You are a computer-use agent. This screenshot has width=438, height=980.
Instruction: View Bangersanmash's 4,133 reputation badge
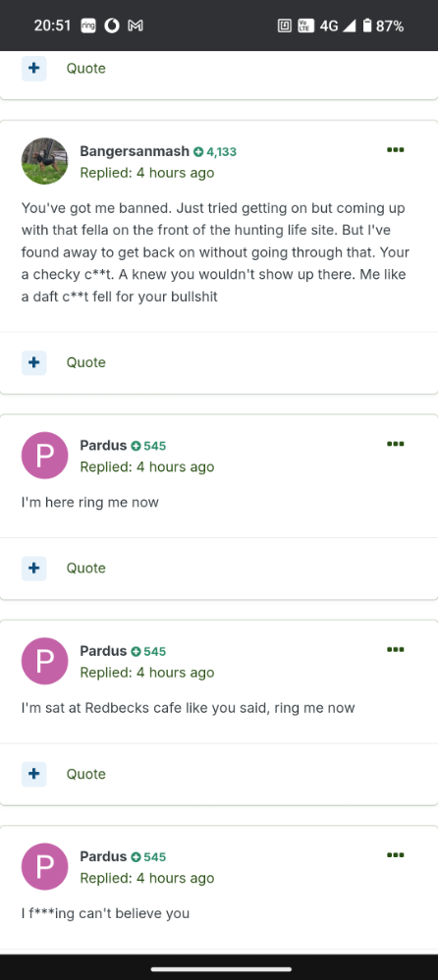pyautogui.click(x=215, y=152)
